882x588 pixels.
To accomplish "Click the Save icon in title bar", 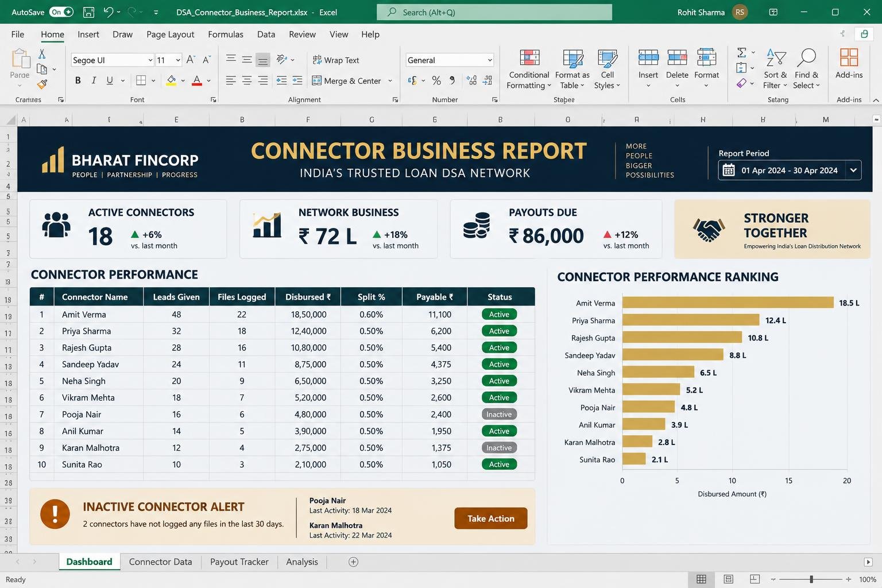I will coord(88,12).
